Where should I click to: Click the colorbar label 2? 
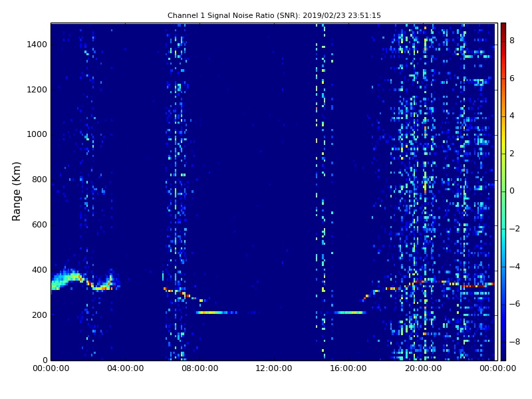(x=512, y=154)
